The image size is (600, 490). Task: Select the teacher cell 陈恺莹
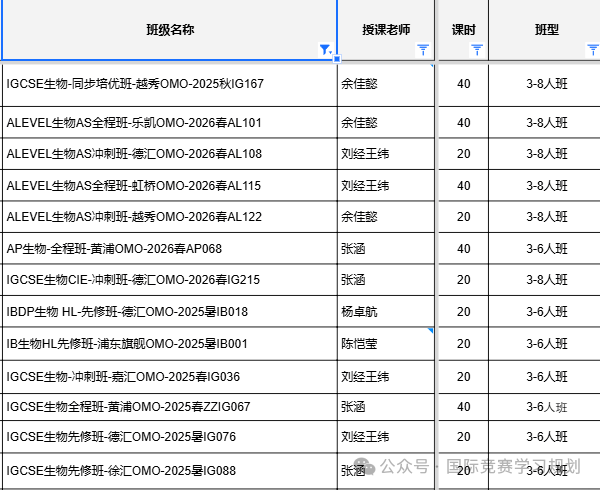(x=386, y=343)
